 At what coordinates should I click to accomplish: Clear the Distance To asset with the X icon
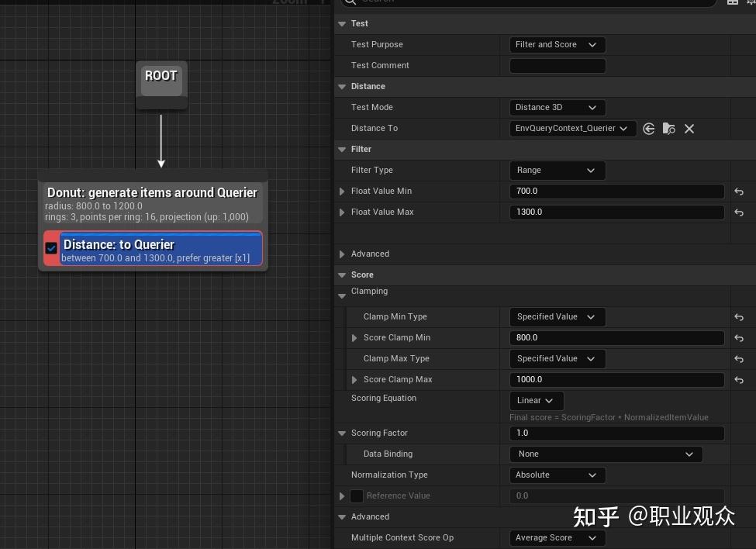[x=689, y=129]
